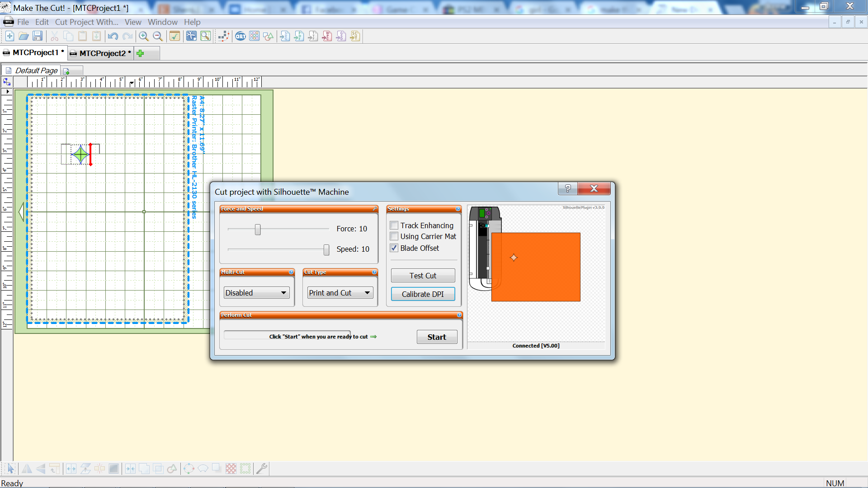Click the zoom-to-mat magnifier grid icon
The width and height of the screenshot is (868, 488).
click(x=205, y=37)
